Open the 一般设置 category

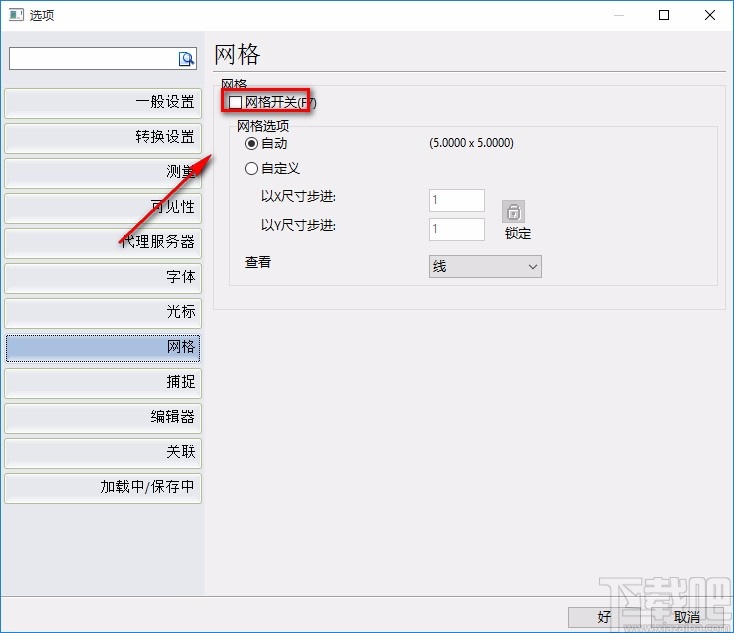point(103,102)
